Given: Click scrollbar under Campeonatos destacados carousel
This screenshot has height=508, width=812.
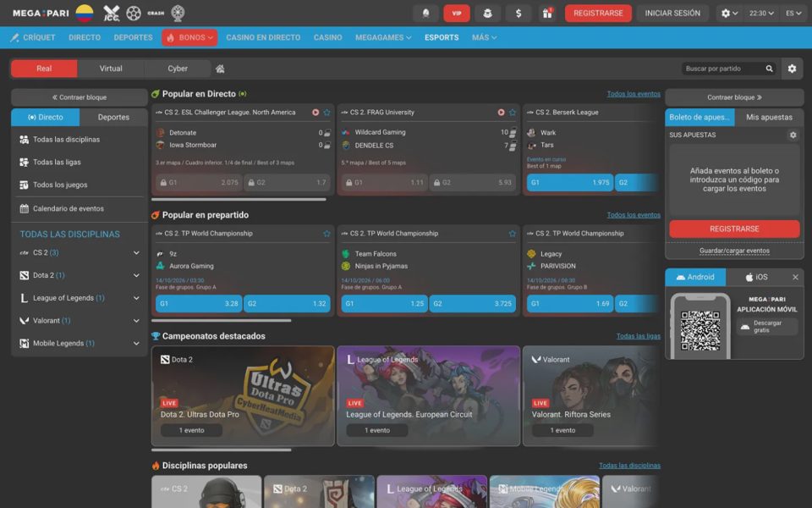Looking at the screenshot, I should (x=221, y=450).
